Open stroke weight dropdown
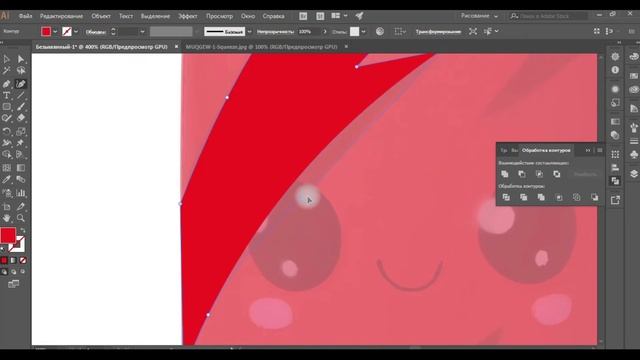 coord(142,31)
